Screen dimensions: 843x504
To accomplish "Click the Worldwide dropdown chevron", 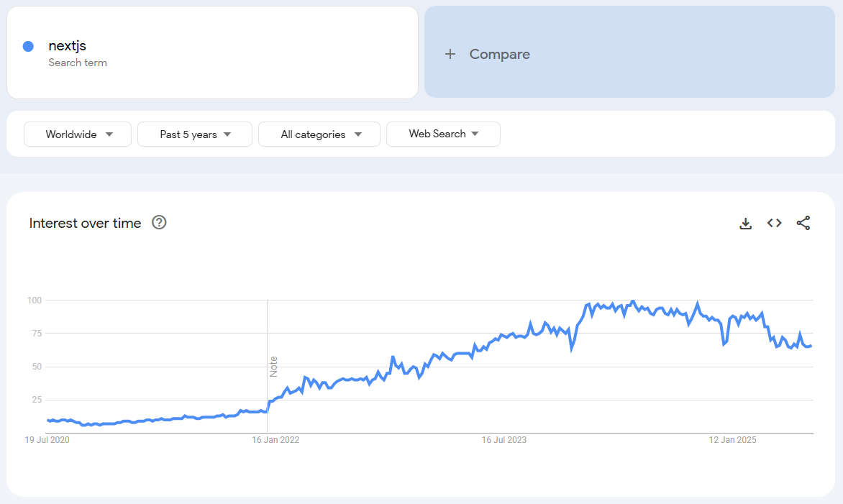I will [109, 134].
